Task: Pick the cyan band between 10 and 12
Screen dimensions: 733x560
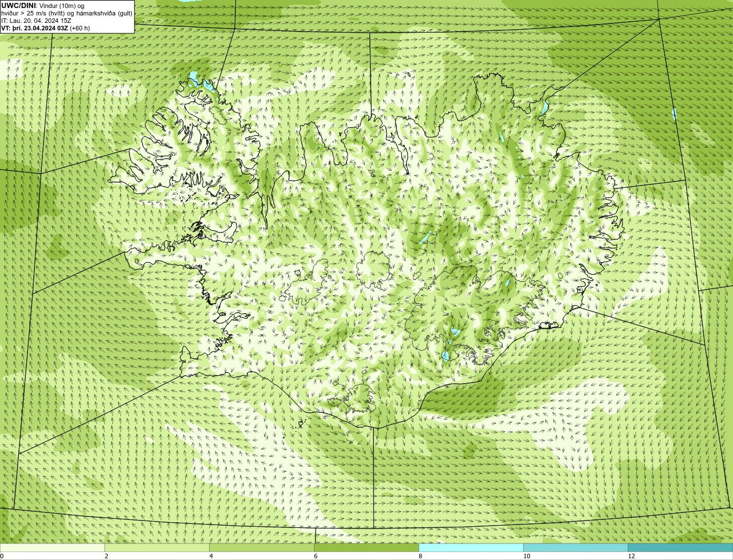Action: point(576,547)
